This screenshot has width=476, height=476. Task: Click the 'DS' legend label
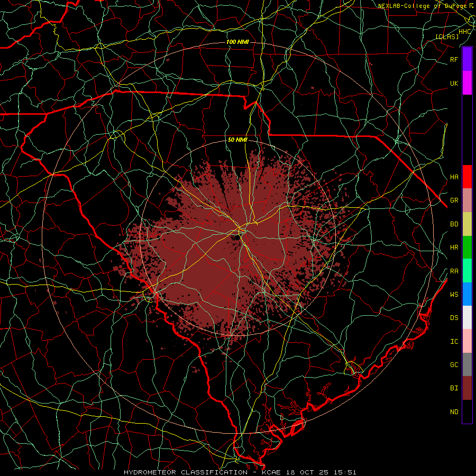tap(454, 318)
